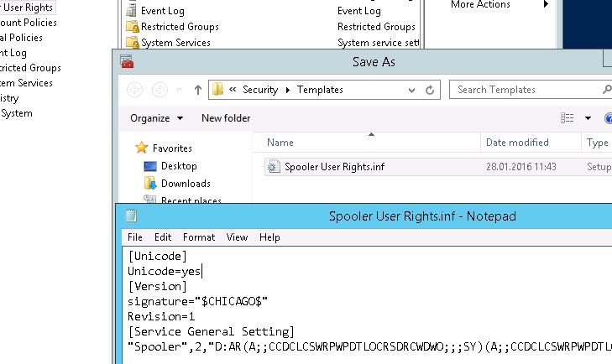Screen dimensions: 612x364
Task: Click the Restricted Groups folder icon
Action: [x=133, y=27]
